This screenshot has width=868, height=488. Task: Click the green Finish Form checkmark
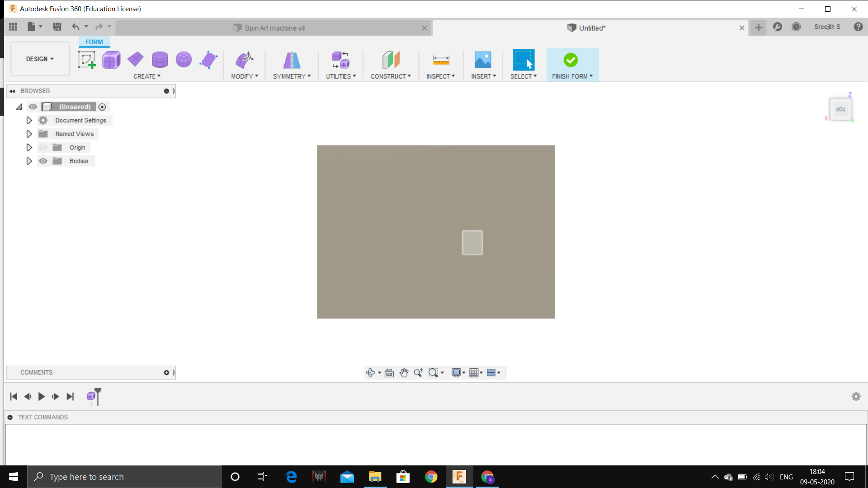[x=571, y=60]
